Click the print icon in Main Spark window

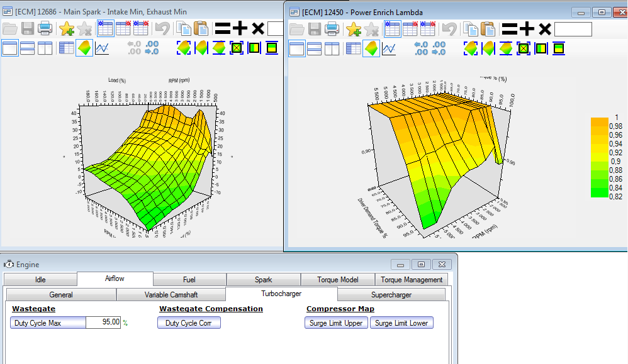tap(45, 28)
